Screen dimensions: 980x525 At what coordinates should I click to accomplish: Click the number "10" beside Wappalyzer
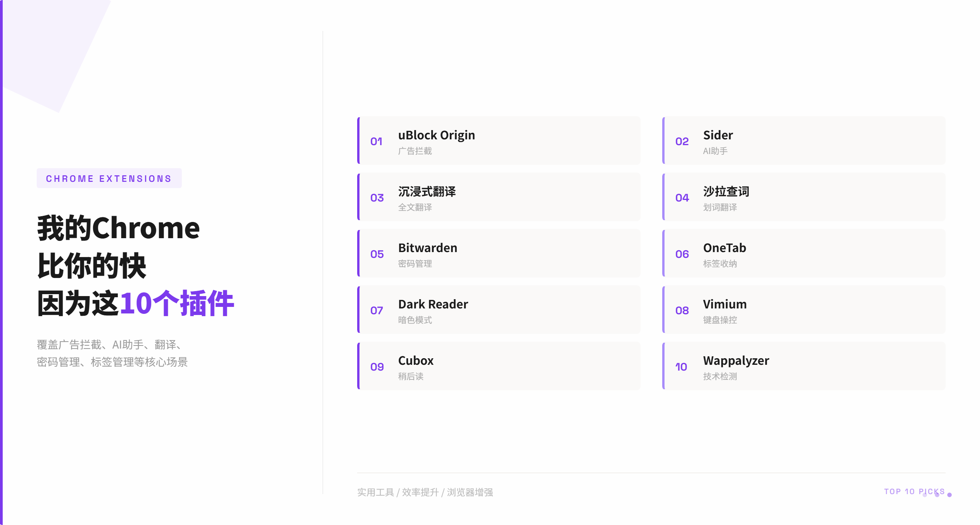[x=681, y=367]
